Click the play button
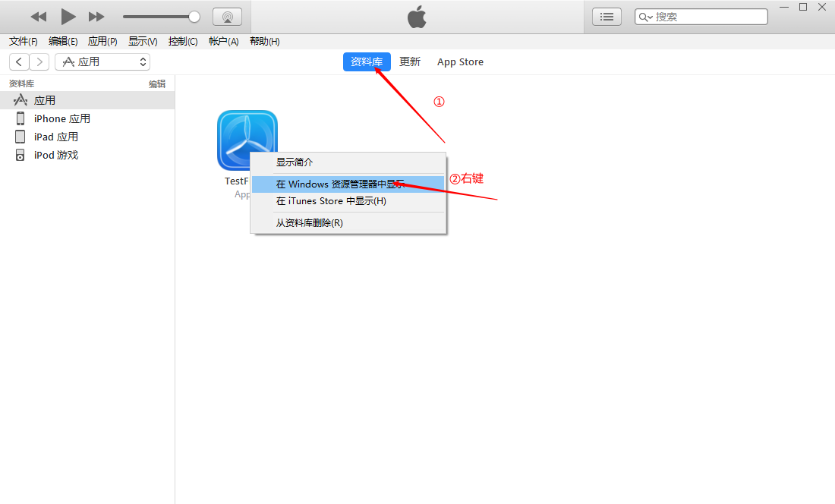This screenshot has height=504, width=835. tap(68, 17)
